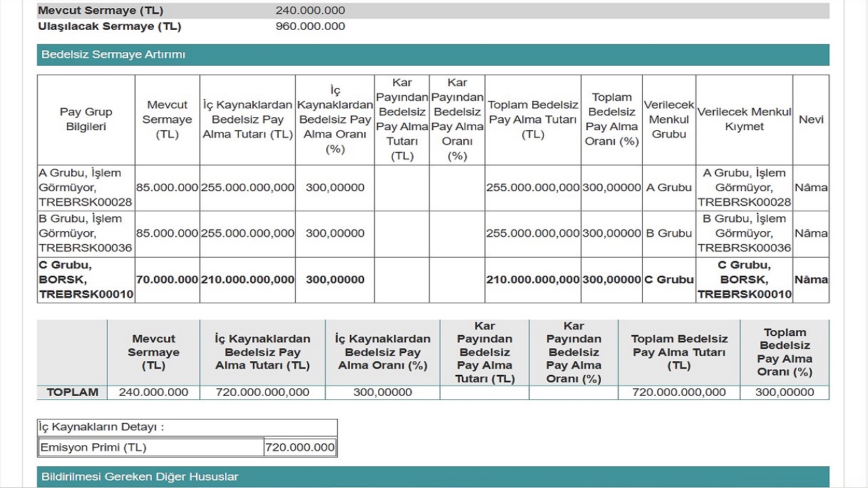
Task: Click the Ulaşılacak Sermaye (TL) label
Action: click(x=110, y=26)
